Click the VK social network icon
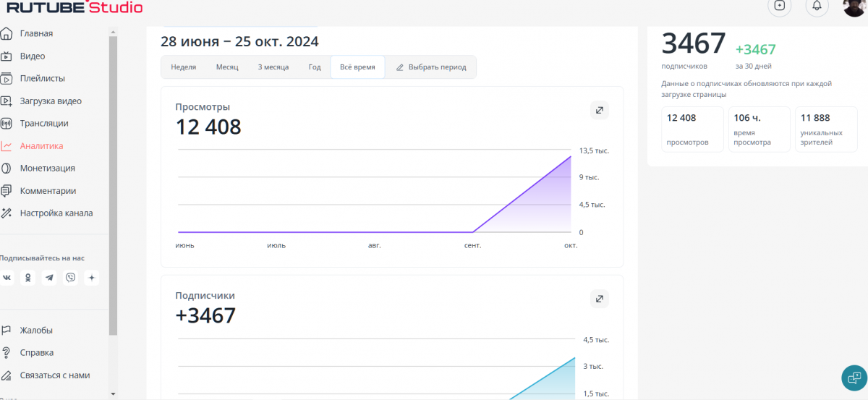Viewport: 868px width, 400px height. [7, 278]
